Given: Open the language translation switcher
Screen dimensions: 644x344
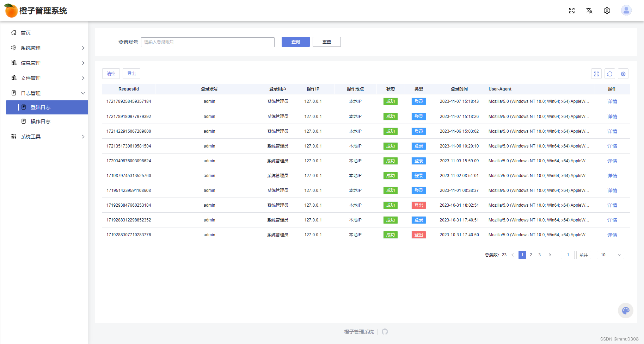Looking at the screenshot, I should point(589,11).
